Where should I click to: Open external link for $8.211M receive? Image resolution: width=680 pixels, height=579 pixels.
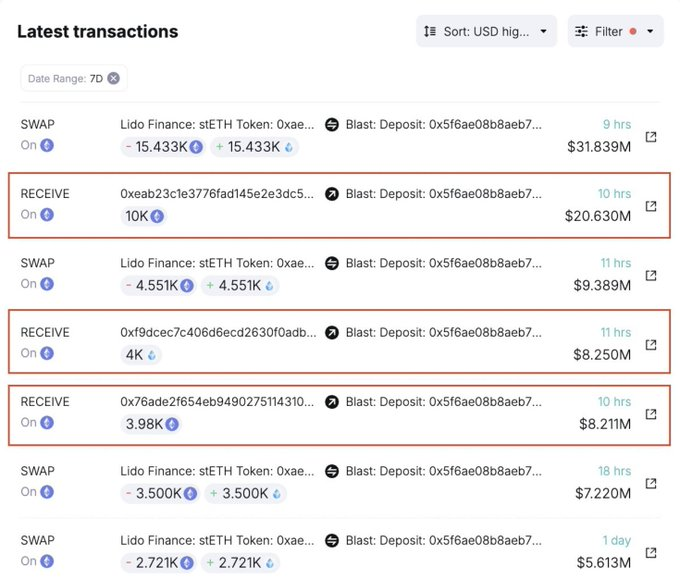tap(651, 414)
